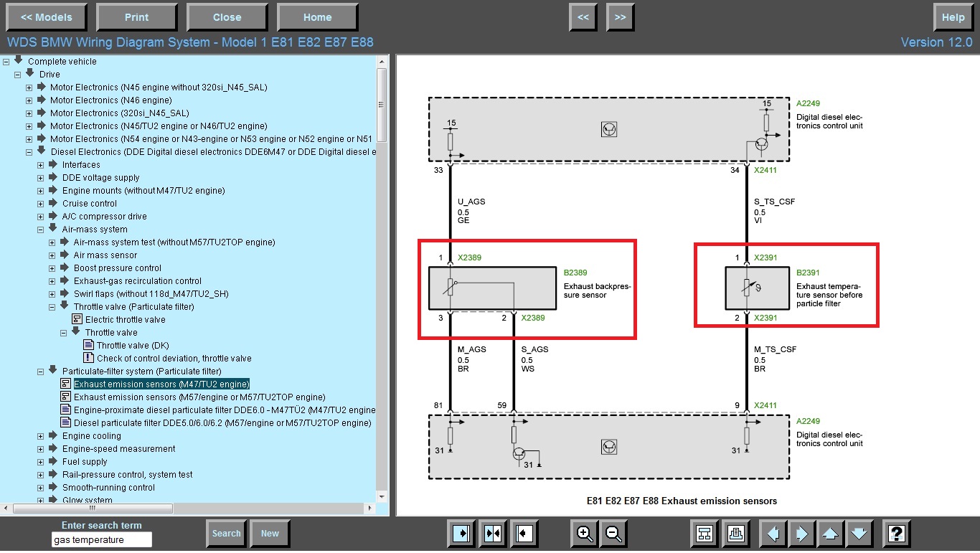This screenshot has width=980, height=553.
Task: Select Engine mounts (without M47/TU2 engine)
Action: [143, 190]
